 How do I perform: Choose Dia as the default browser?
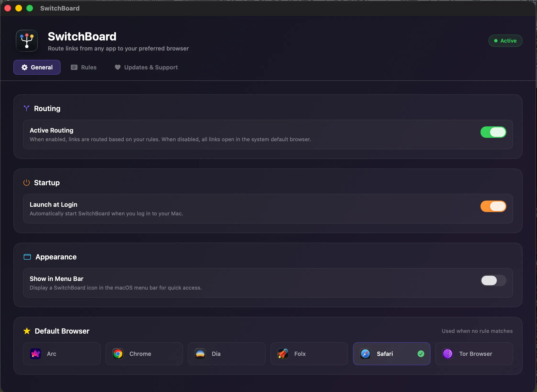(227, 354)
